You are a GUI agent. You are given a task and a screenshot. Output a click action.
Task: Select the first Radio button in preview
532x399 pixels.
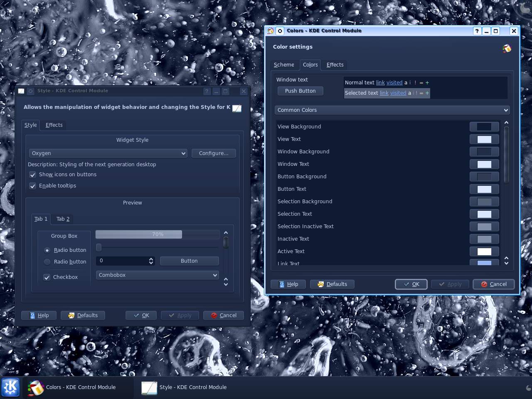tap(47, 250)
